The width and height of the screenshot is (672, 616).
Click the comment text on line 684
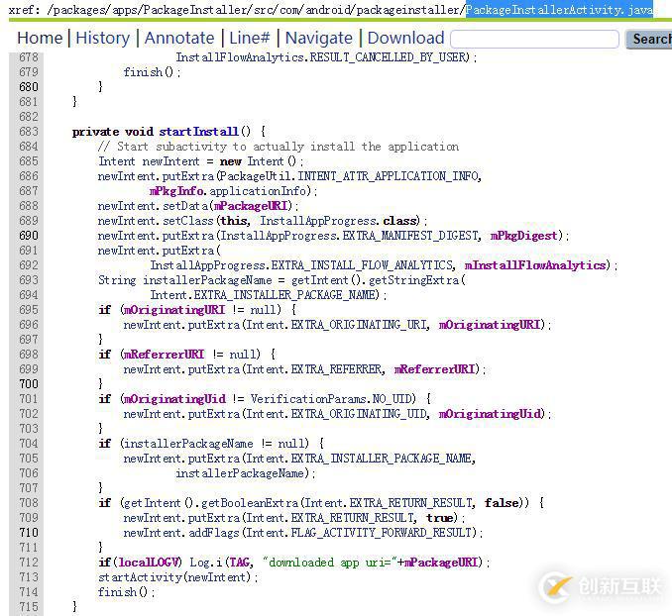(x=279, y=147)
